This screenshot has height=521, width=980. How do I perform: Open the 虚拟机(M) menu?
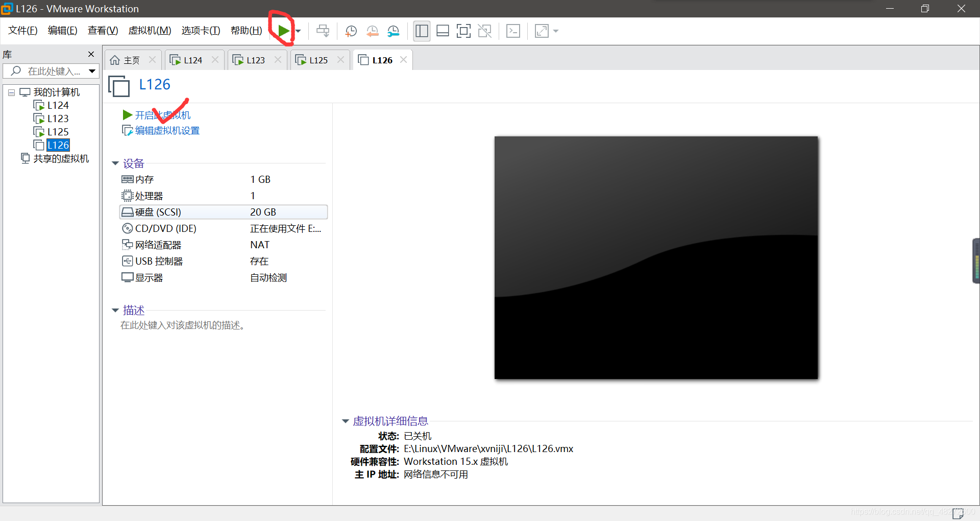point(150,31)
